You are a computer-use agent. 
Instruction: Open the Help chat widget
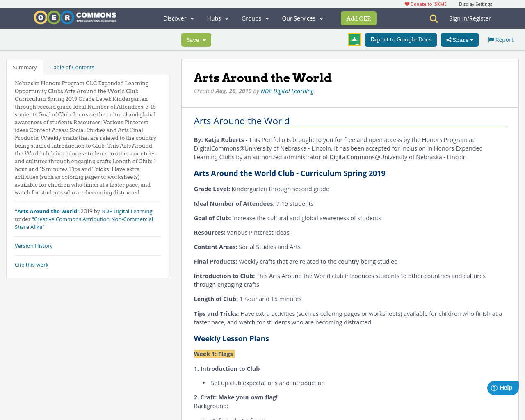click(x=502, y=387)
